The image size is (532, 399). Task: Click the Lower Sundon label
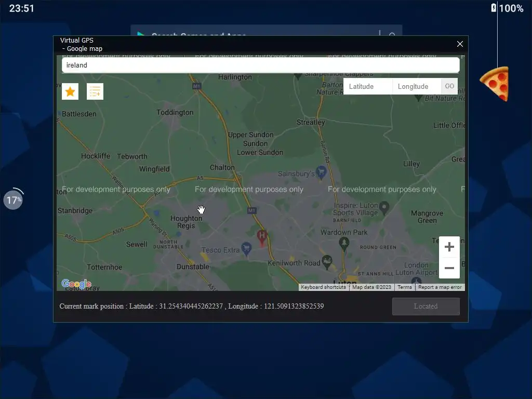[260, 152]
